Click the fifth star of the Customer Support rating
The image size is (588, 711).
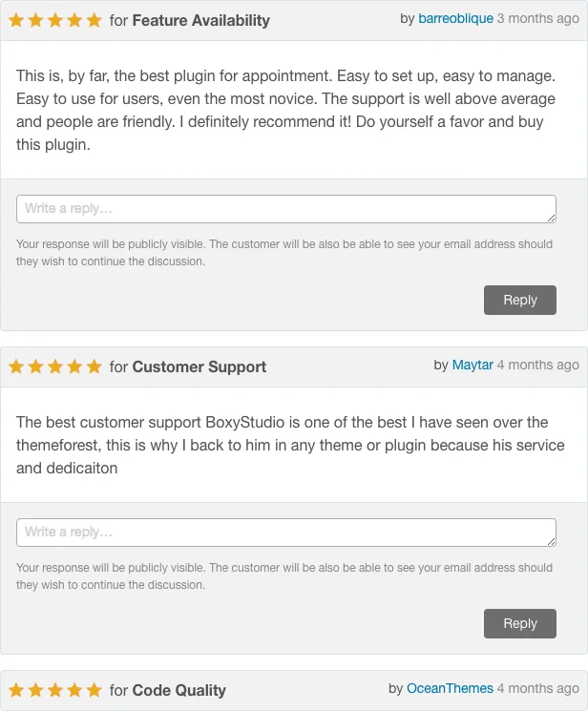94,366
